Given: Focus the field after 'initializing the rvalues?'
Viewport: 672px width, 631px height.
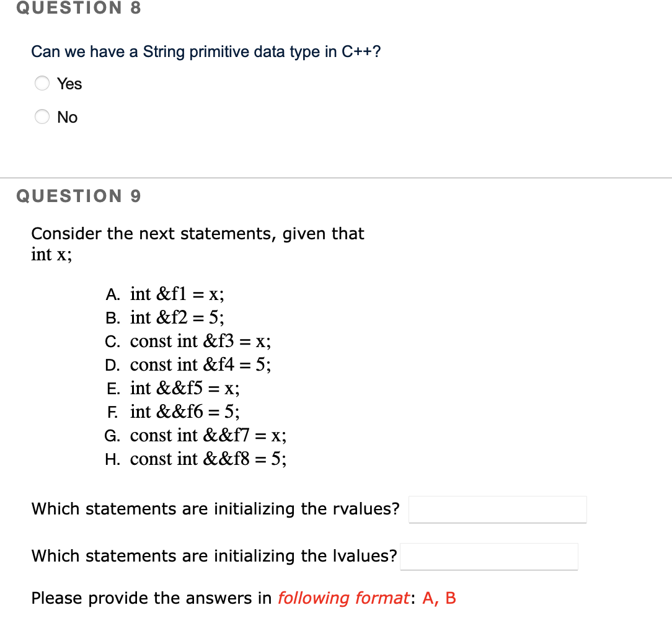Looking at the screenshot, I should (497, 509).
